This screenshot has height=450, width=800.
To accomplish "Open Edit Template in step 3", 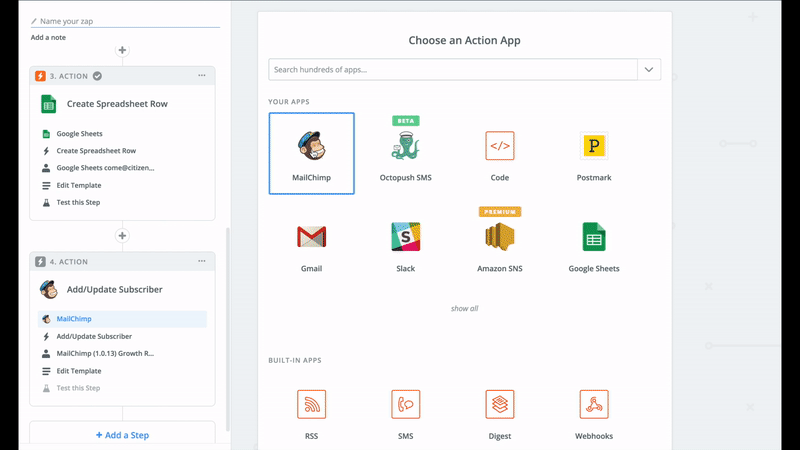I will (122, 185).
